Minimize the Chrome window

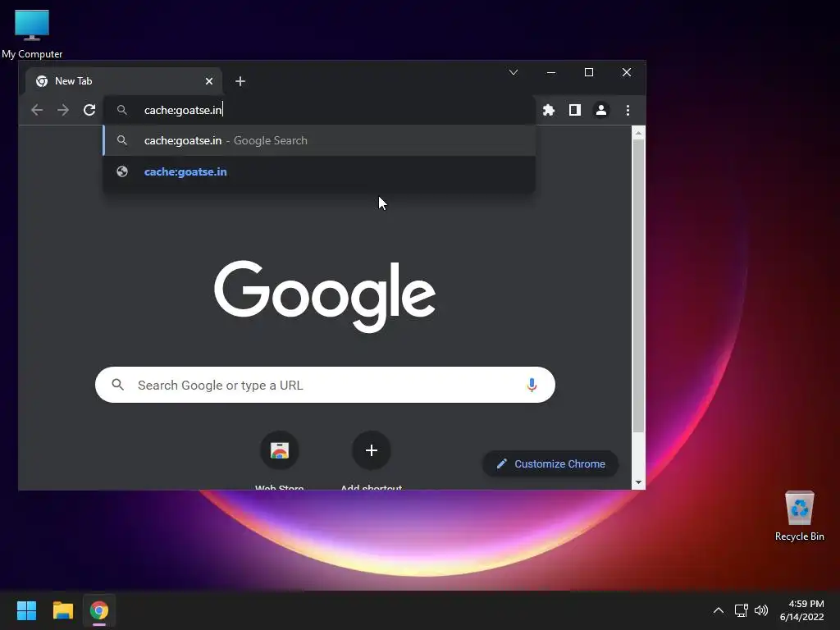click(550, 72)
